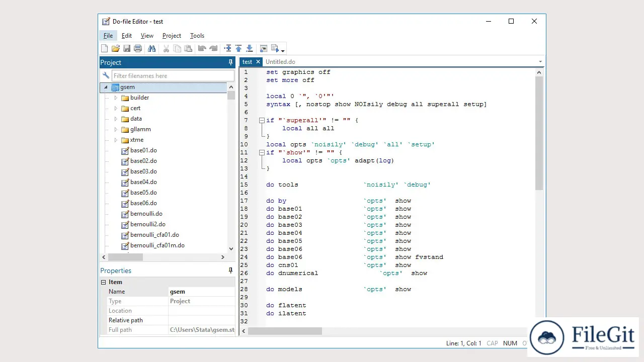The width and height of the screenshot is (644, 362).
Task: Click the Redo arrow icon
Action: (x=213, y=48)
